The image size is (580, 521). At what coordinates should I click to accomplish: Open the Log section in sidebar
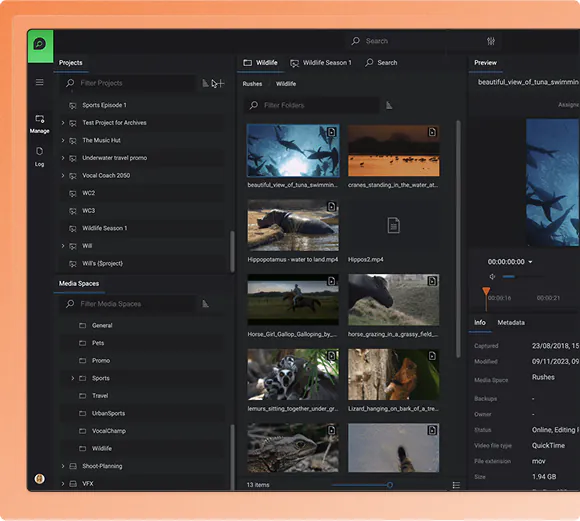pyautogui.click(x=40, y=157)
